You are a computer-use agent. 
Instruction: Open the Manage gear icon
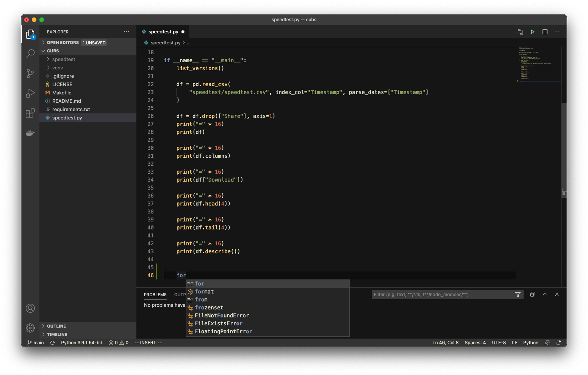(x=30, y=328)
